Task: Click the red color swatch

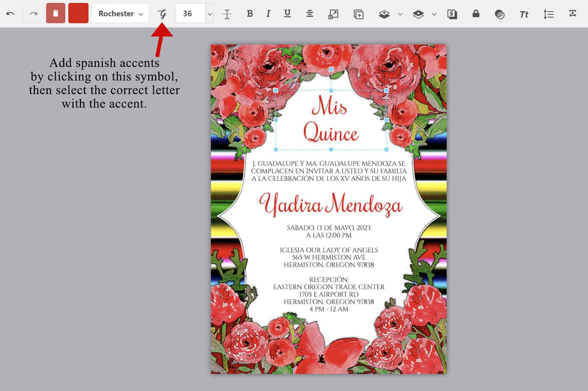Action: pyautogui.click(x=78, y=13)
